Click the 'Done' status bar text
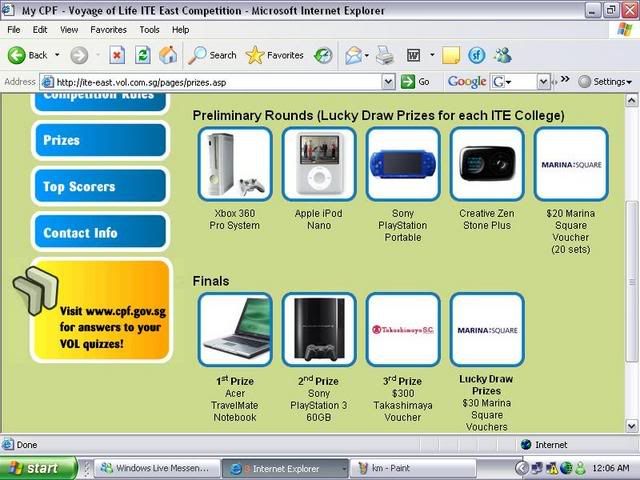The height and width of the screenshot is (480, 640). [27, 444]
